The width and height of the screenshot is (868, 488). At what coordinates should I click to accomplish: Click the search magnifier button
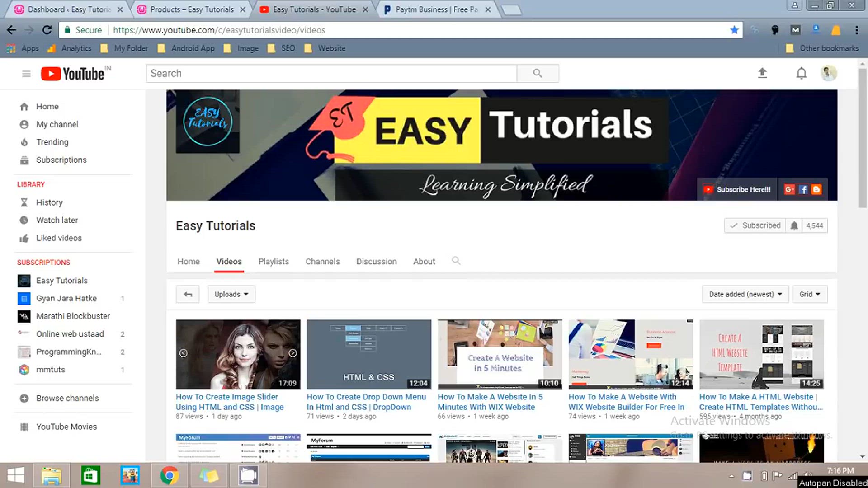click(538, 73)
